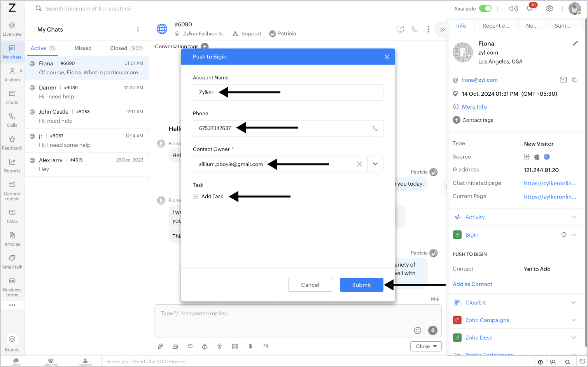588x367 pixels.
Task: Open Business terms section
Action: tap(12, 287)
